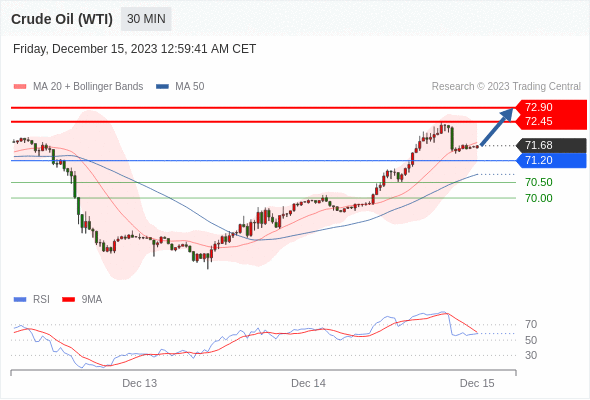
Task: Click the blue upward trend arrow
Action: click(x=497, y=127)
